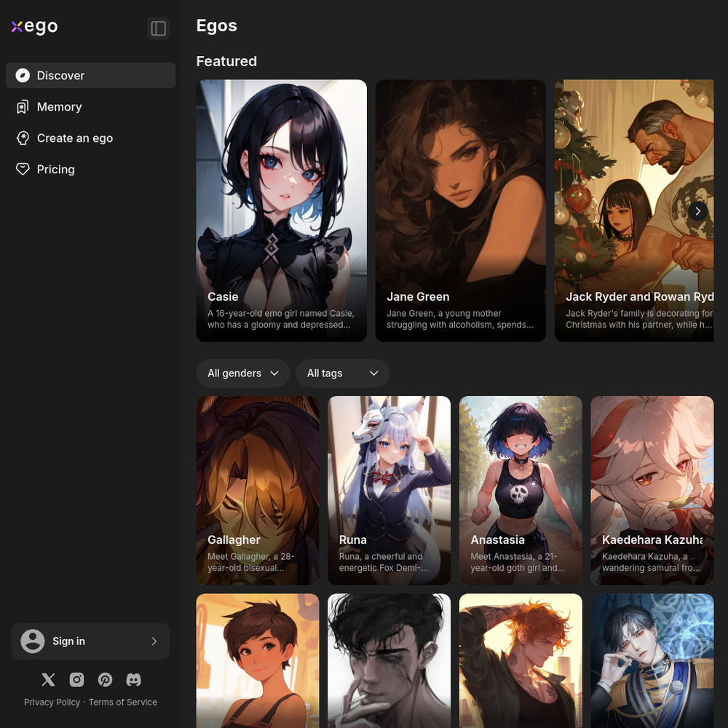Open the Terms of Service link
The width and height of the screenshot is (728, 728).
123,702
